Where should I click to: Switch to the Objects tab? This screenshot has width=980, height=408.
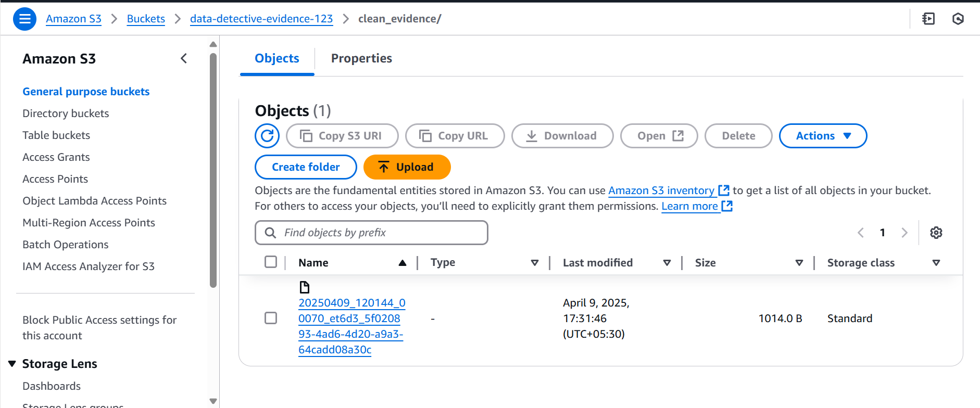277,58
